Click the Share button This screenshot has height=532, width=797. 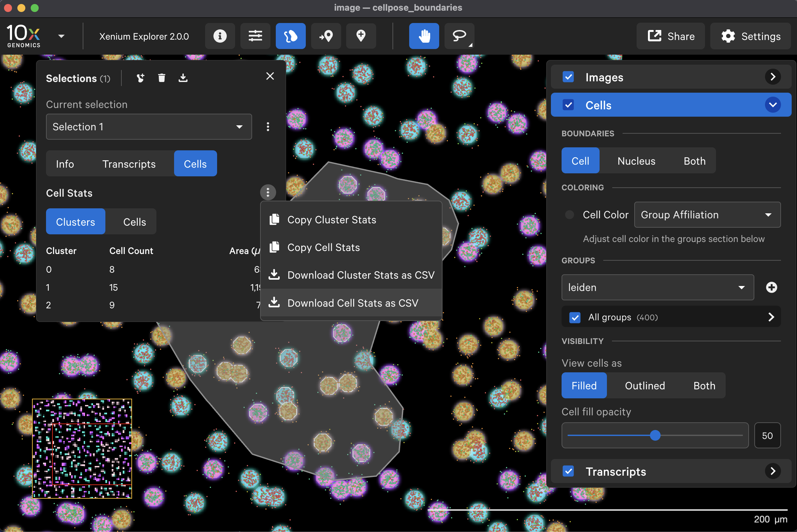[671, 36]
